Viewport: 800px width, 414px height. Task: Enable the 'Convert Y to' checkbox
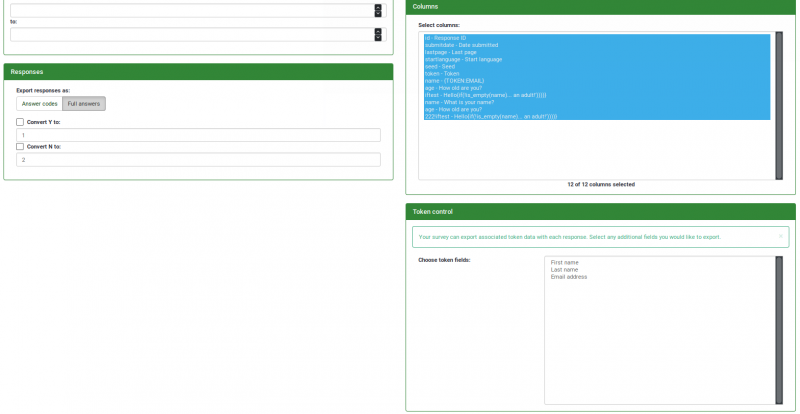point(20,122)
